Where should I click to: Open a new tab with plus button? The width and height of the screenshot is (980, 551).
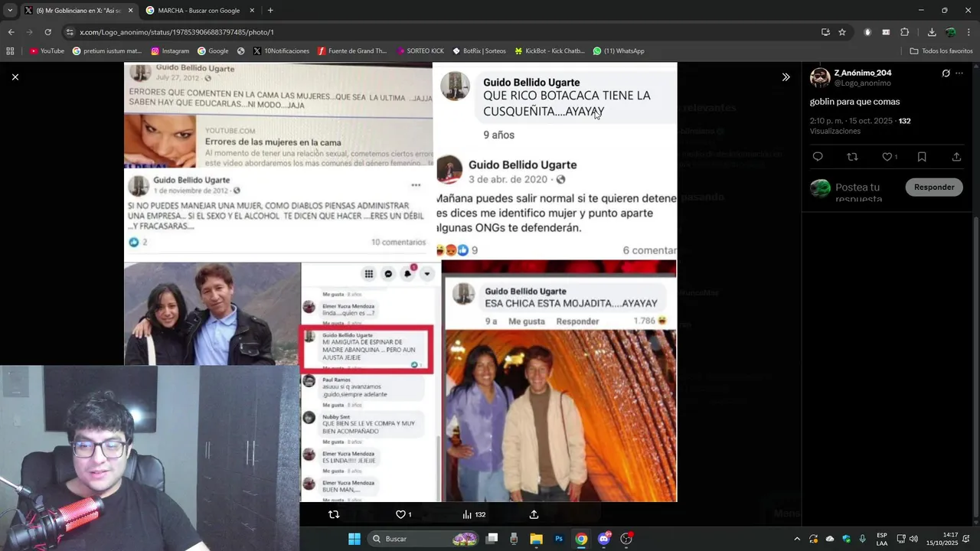coord(270,11)
